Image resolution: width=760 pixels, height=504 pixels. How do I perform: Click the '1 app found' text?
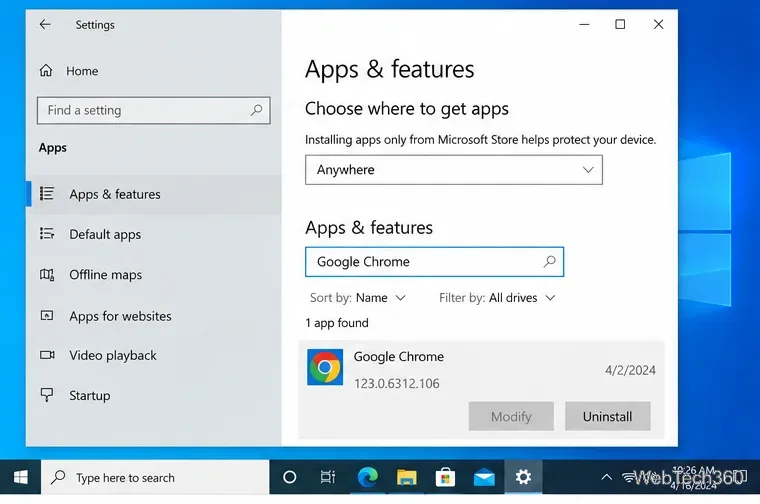pos(337,323)
